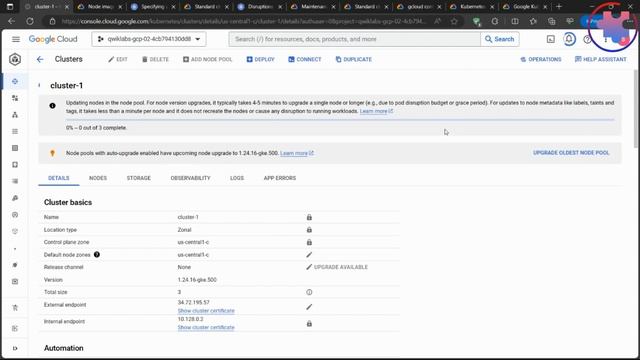Bookmark page with the star icon
Screen dimensions: 640x360
[x=454, y=21]
